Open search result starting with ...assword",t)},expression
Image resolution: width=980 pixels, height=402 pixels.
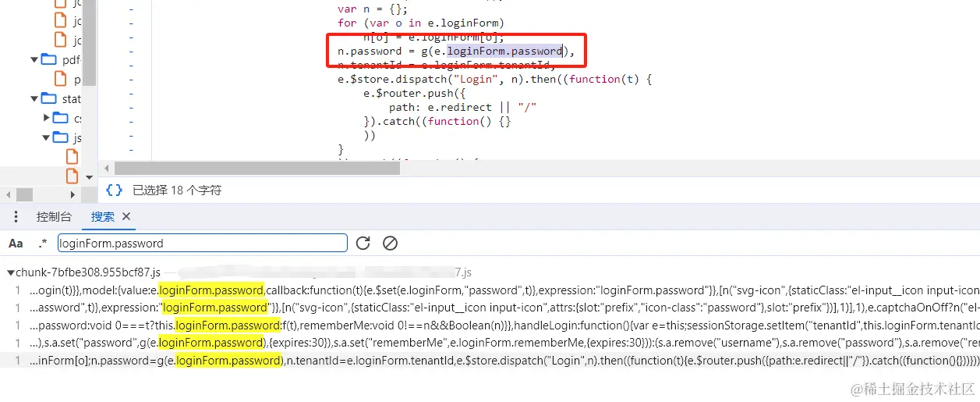[504, 308]
